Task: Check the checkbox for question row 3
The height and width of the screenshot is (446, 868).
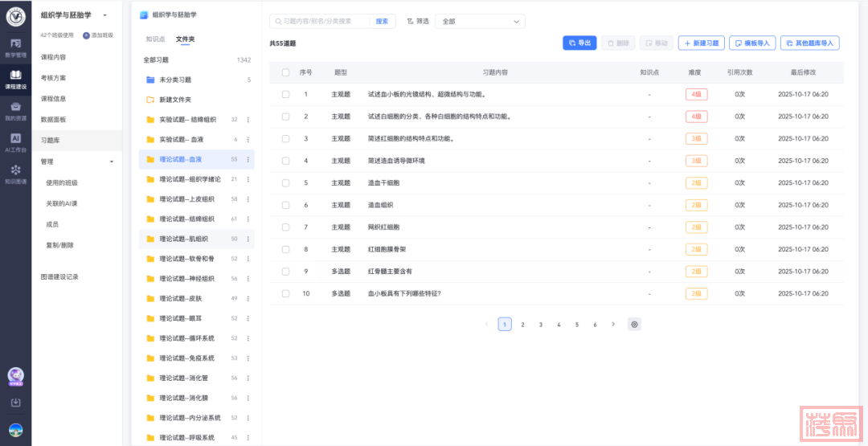Action: (x=285, y=138)
